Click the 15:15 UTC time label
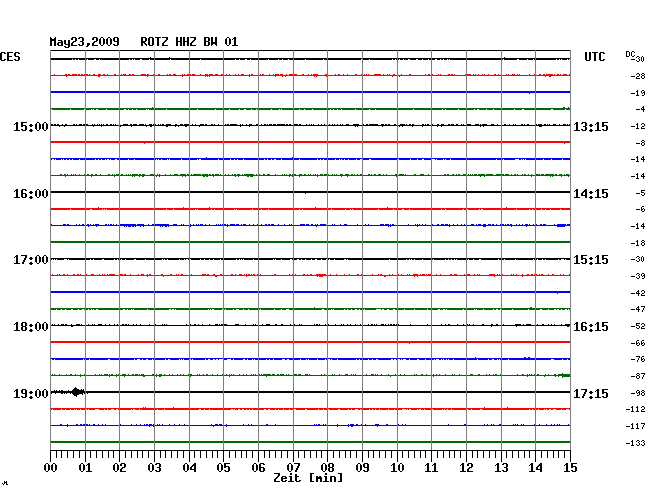This screenshot has height=494, width=650. (591, 260)
